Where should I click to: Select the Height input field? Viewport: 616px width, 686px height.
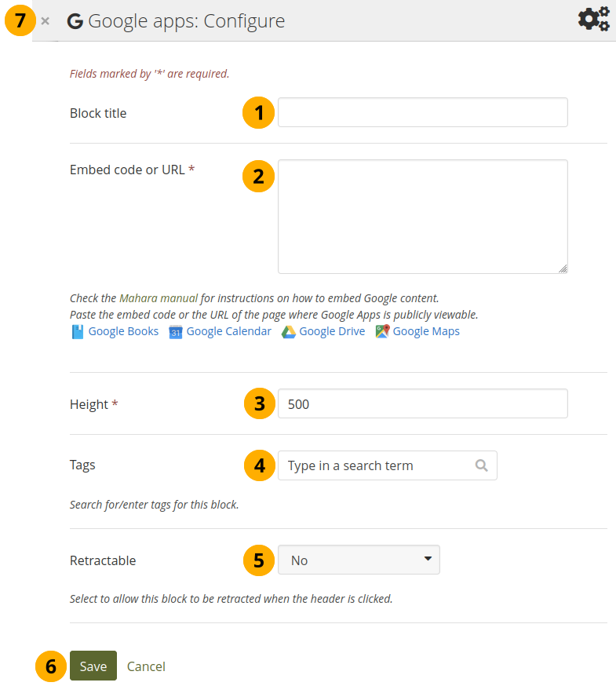coord(422,404)
